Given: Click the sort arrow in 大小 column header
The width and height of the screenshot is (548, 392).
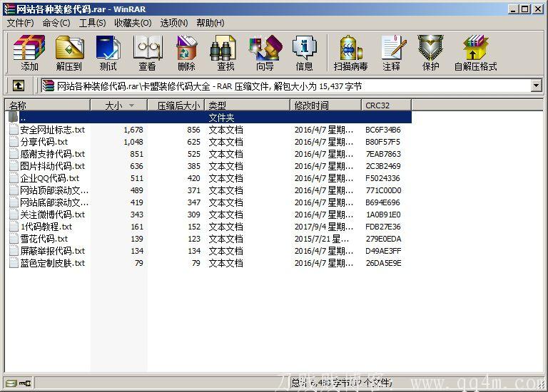Looking at the screenshot, I should coord(132,105).
